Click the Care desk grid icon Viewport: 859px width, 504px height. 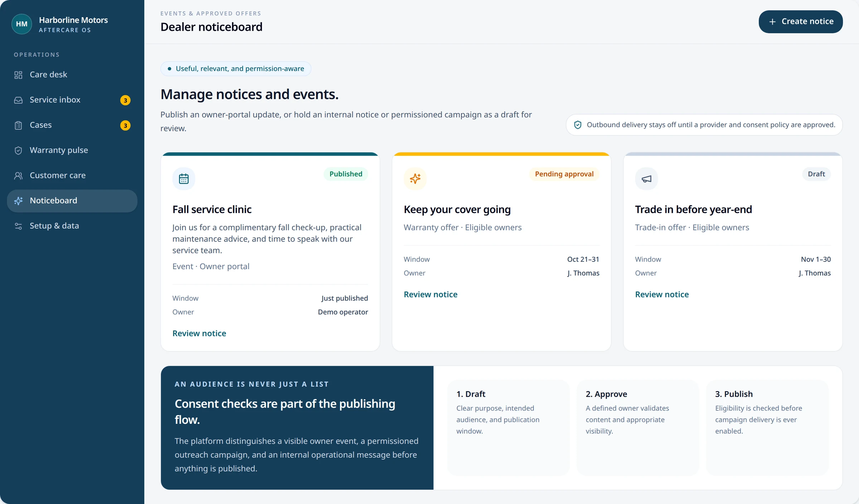[x=18, y=75]
